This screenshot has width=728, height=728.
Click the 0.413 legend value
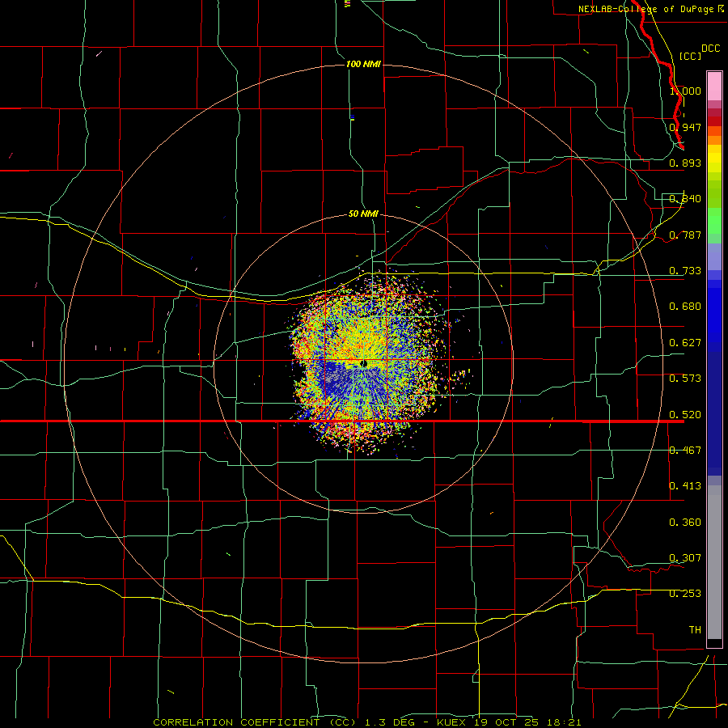tap(685, 486)
